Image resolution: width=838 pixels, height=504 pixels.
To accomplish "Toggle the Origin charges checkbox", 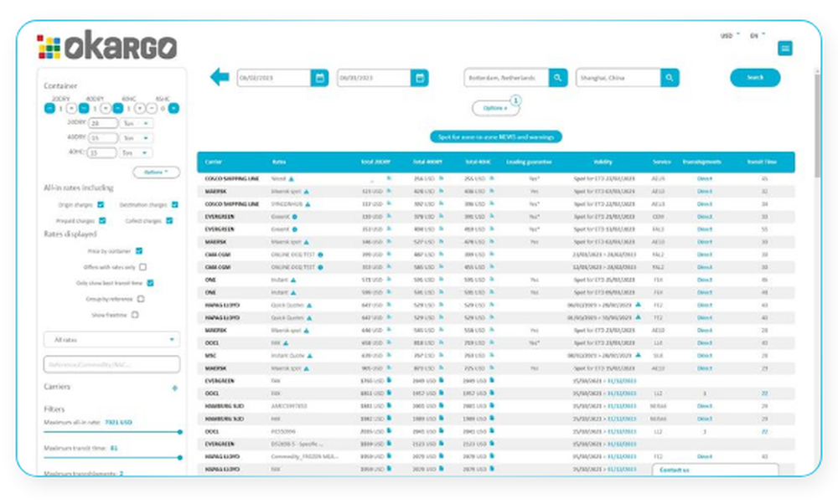I will pyautogui.click(x=101, y=204).
